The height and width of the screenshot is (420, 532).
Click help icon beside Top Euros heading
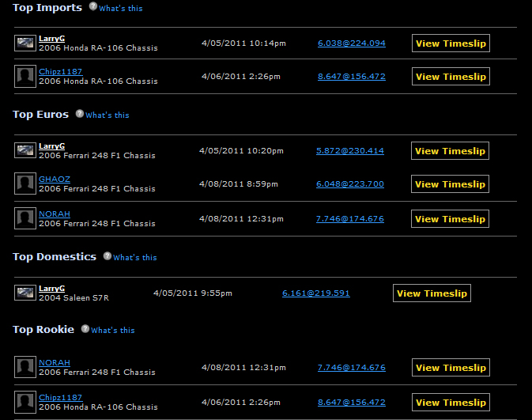(x=79, y=114)
